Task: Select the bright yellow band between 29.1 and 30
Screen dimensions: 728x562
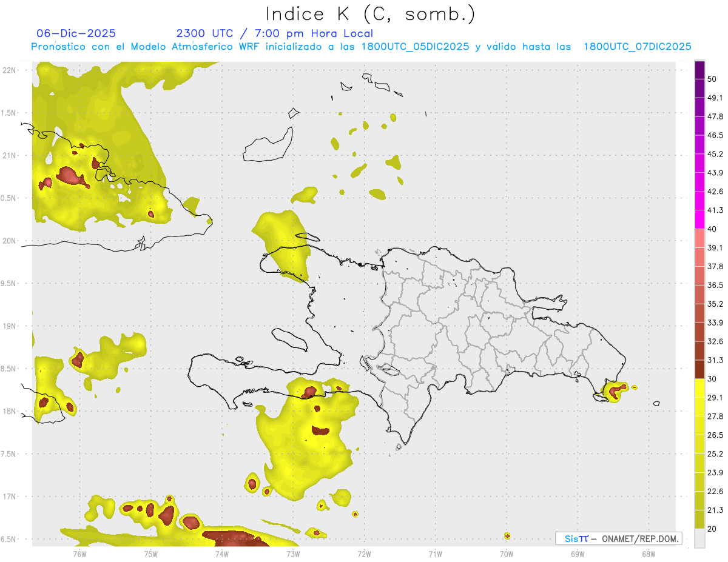Action: 699,388
